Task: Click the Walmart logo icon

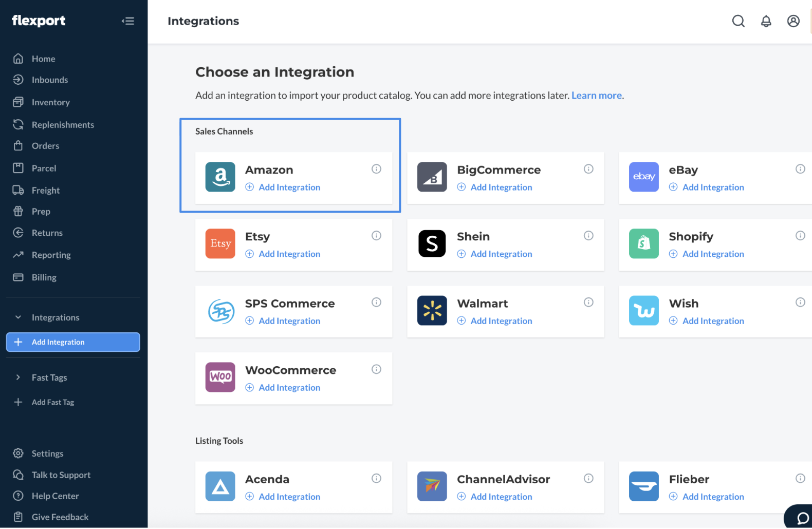Action: tap(432, 311)
